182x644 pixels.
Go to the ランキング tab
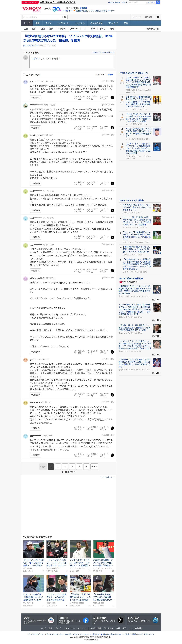(113, 23)
